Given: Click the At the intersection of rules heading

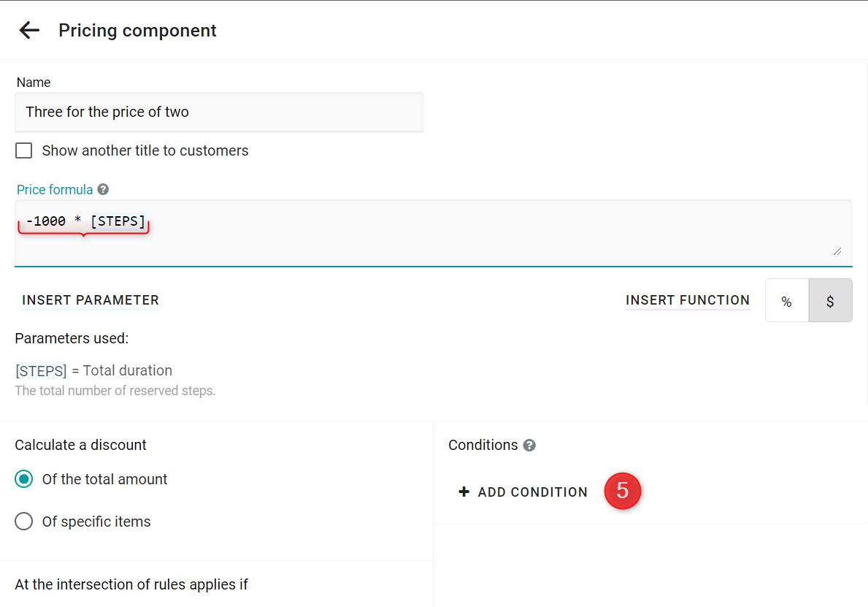Looking at the screenshot, I should tap(131, 584).
